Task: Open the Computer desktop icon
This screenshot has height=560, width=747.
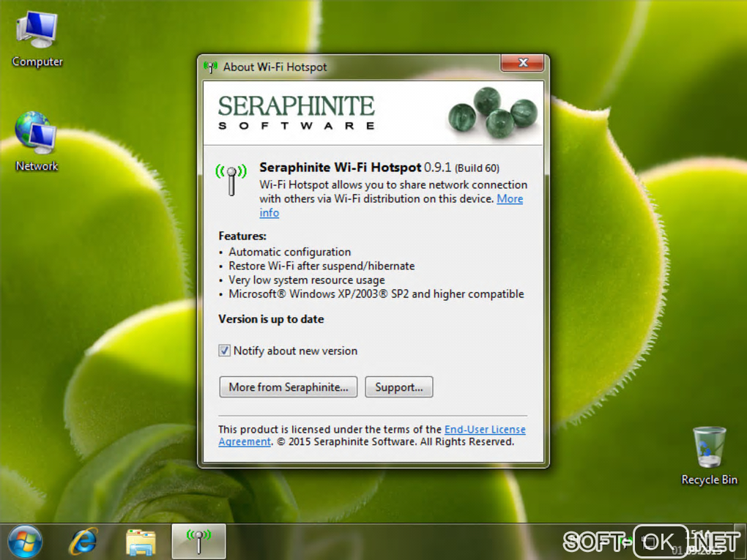Action: click(x=37, y=40)
